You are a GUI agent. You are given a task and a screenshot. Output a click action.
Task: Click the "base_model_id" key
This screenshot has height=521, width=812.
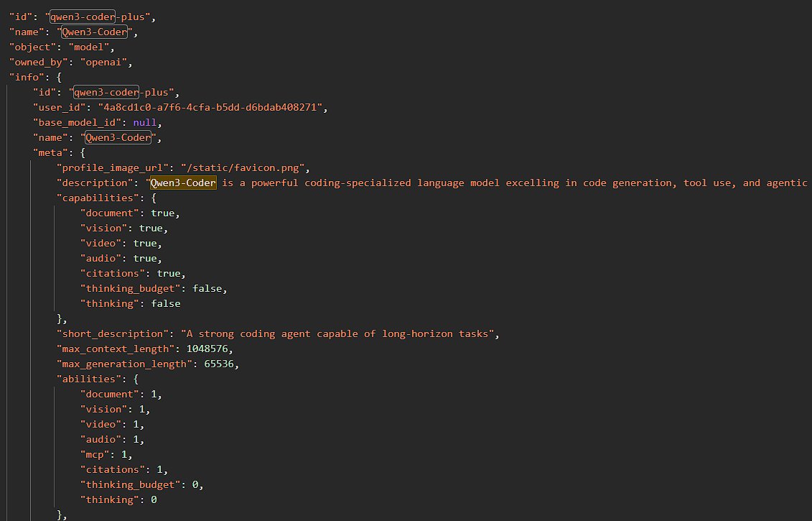77,122
